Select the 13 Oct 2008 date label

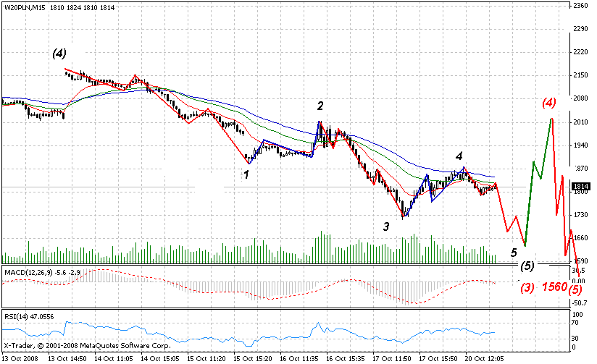point(19,357)
